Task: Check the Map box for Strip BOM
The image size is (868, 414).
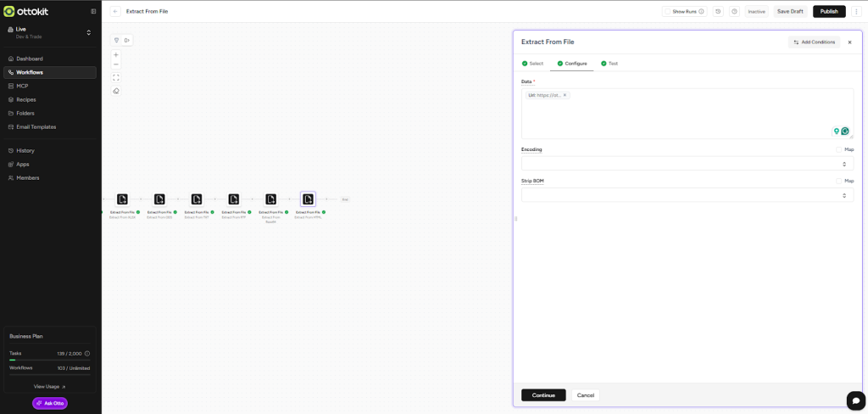Action: 838,181
